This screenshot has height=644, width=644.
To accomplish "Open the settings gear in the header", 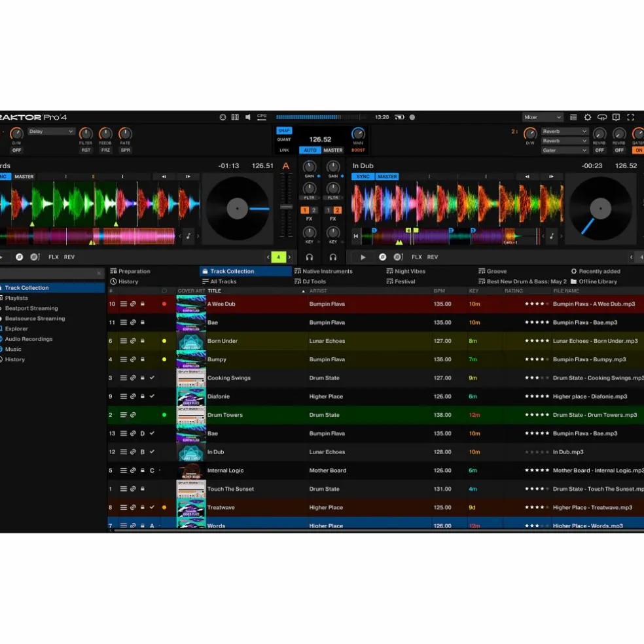I will 587,117.
